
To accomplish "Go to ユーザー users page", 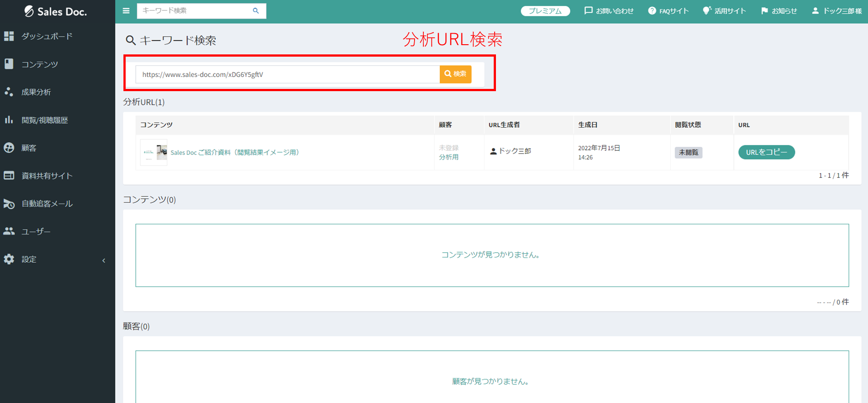I will (35, 231).
